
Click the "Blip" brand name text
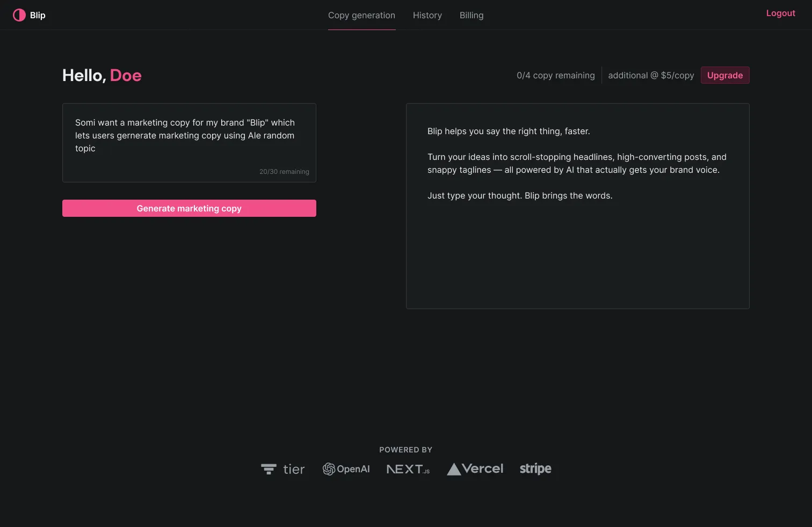click(38, 15)
